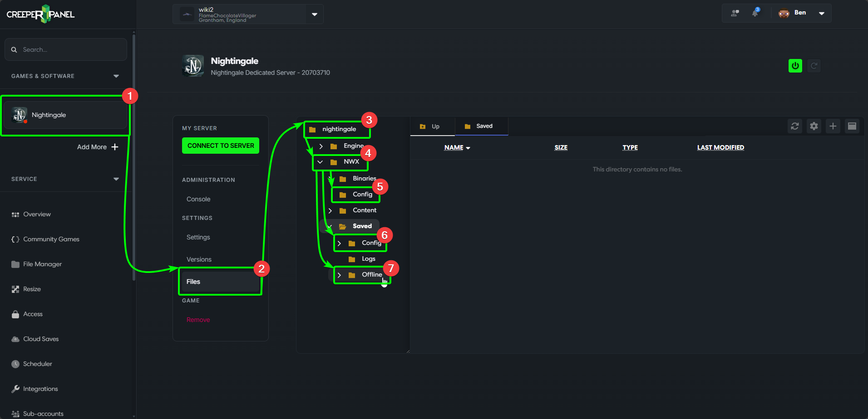Click the plus icon in file toolbar

click(833, 126)
